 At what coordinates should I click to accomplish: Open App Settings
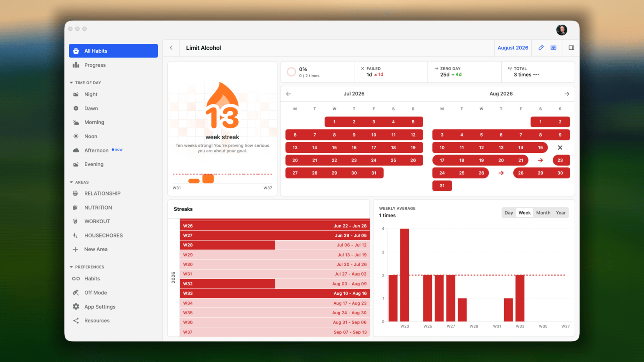tap(113, 307)
